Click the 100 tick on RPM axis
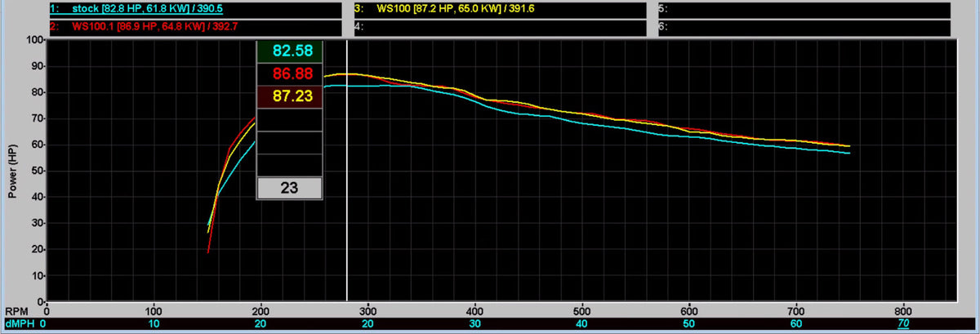Image resolution: width=980 pixels, height=334 pixels. [x=154, y=312]
